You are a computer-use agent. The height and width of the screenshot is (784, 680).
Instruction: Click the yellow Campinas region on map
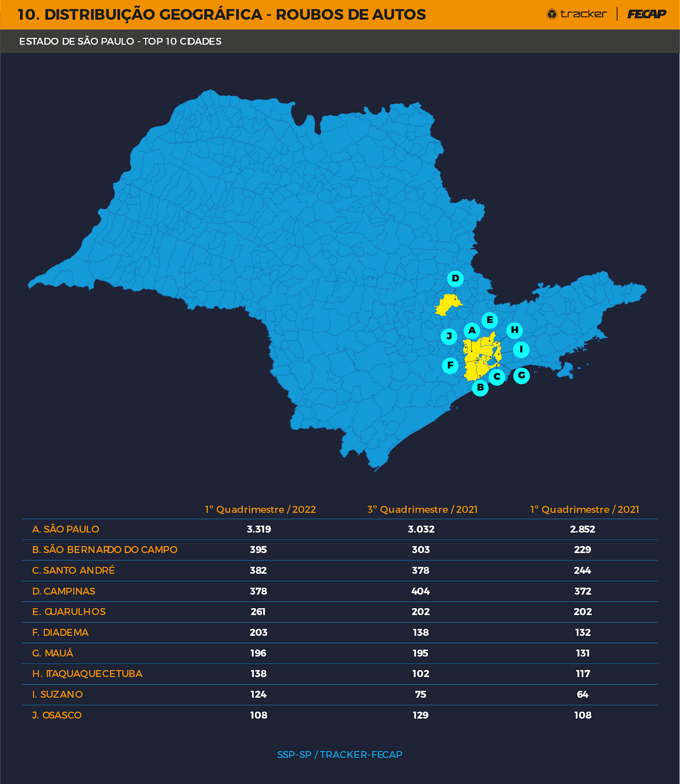(447, 305)
